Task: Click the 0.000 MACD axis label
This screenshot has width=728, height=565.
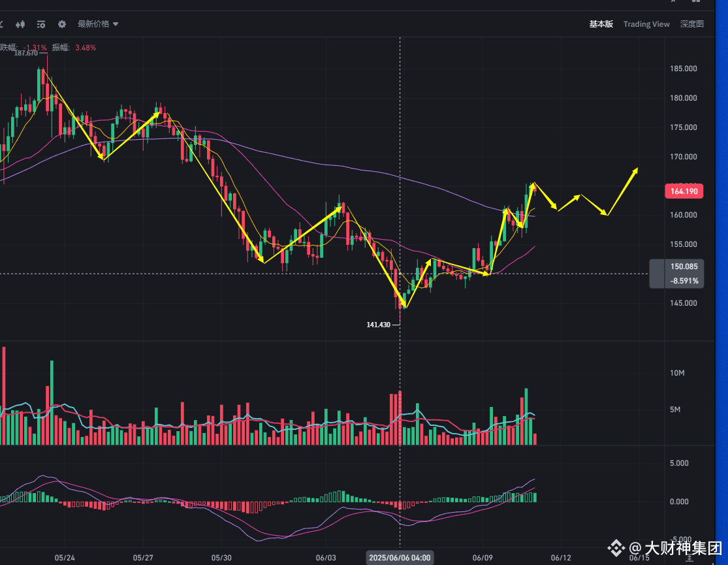Action: pos(679,502)
